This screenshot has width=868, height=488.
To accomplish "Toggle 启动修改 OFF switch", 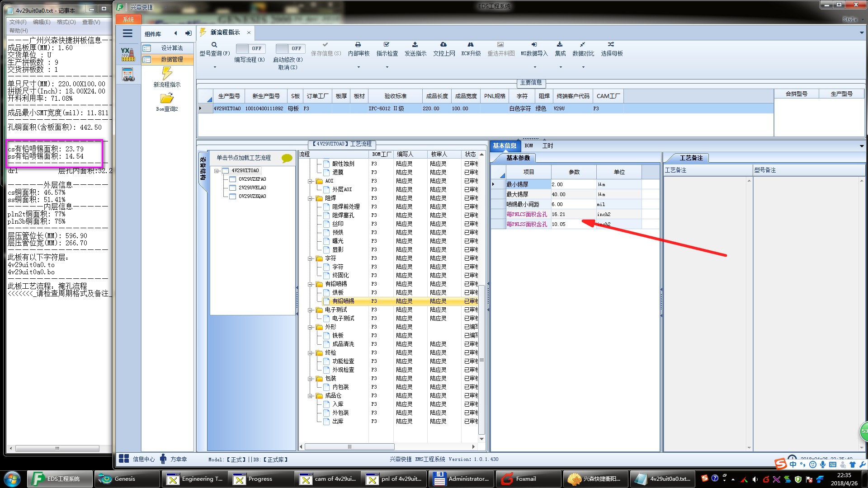I will tap(290, 48).
